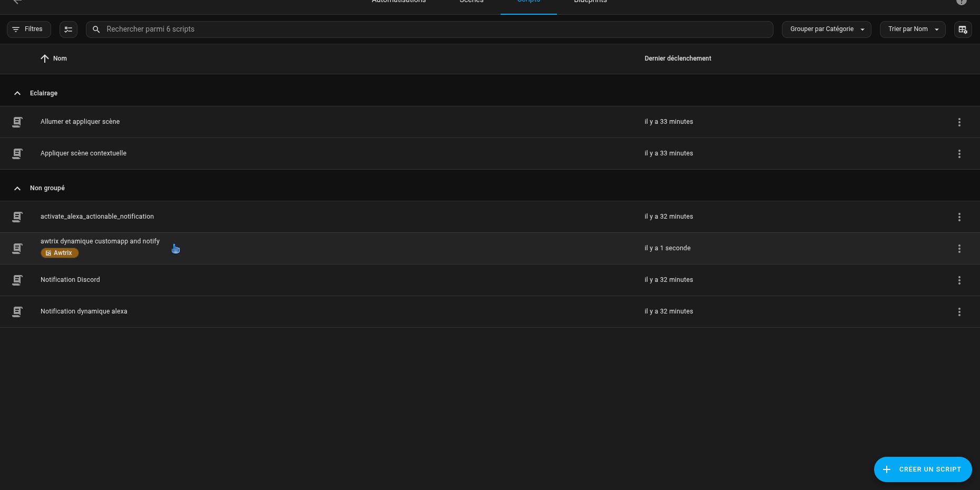Viewport: 980px width, 490px height.
Task: Click script icon of Allumer et appliquer scène
Action: coord(17,122)
